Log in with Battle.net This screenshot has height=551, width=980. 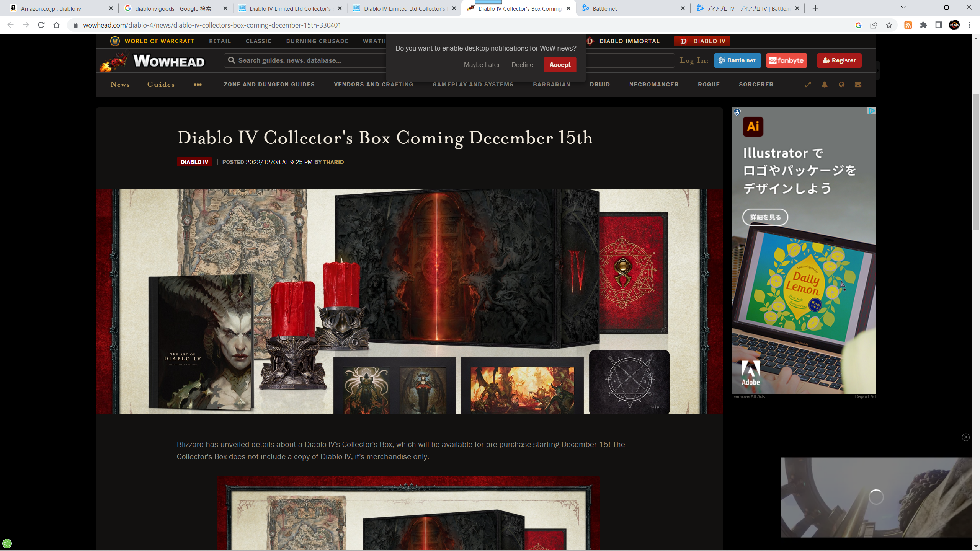point(737,60)
